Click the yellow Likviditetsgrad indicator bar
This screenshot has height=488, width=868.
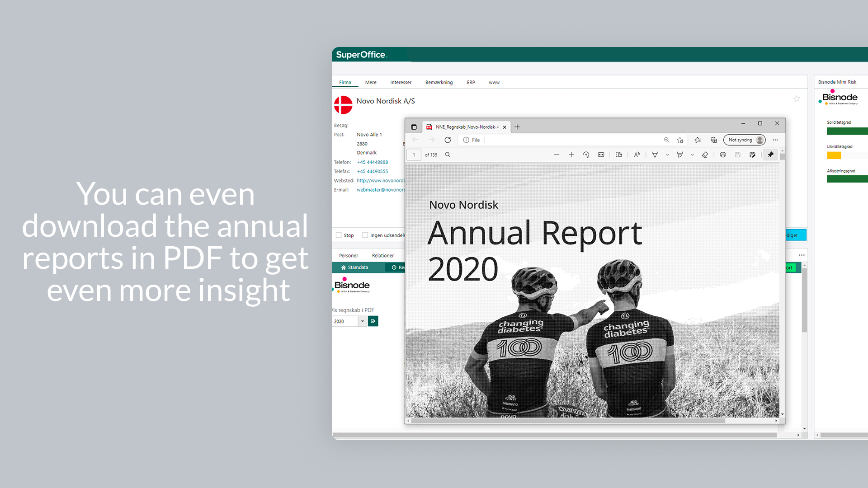834,155
